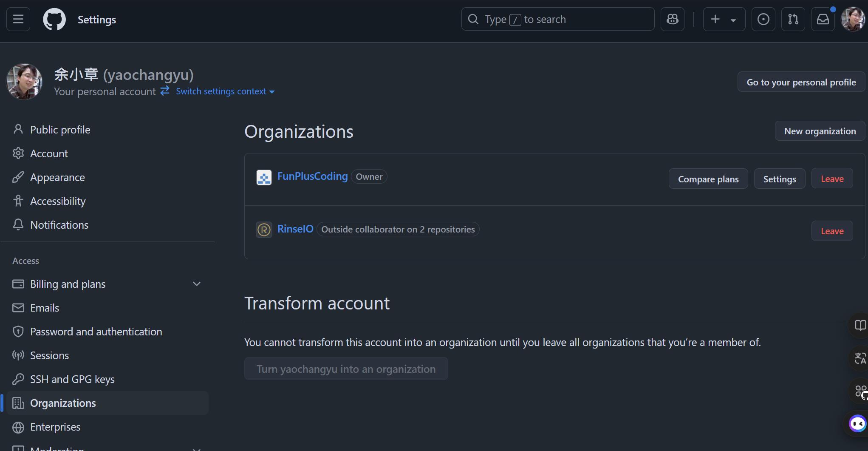Open the hamburger navigation menu

[x=18, y=19]
